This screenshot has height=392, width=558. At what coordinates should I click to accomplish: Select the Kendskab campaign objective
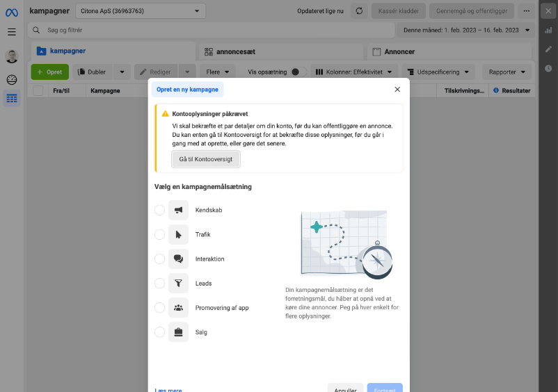[x=160, y=210]
